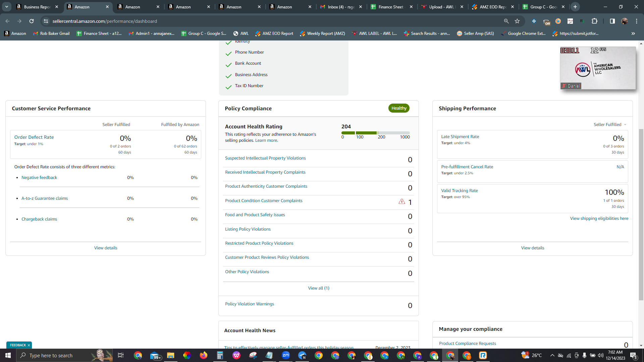Open the Zoom app on the taskbar

(286, 355)
